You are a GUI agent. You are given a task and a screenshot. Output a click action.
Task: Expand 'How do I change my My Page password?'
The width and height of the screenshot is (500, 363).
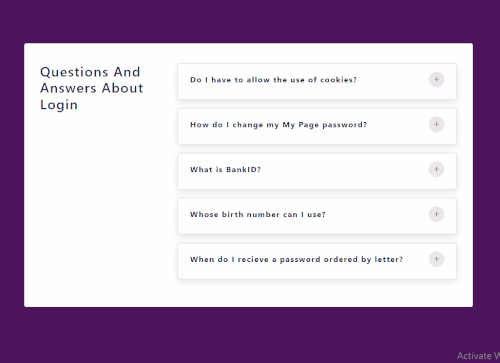pyautogui.click(x=278, y=125)
